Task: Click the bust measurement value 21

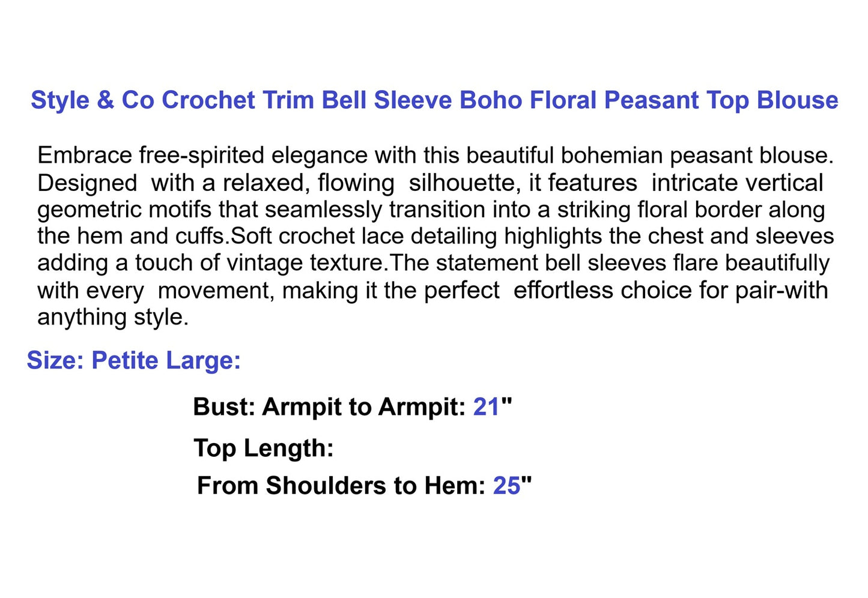Action: [487, 407]
